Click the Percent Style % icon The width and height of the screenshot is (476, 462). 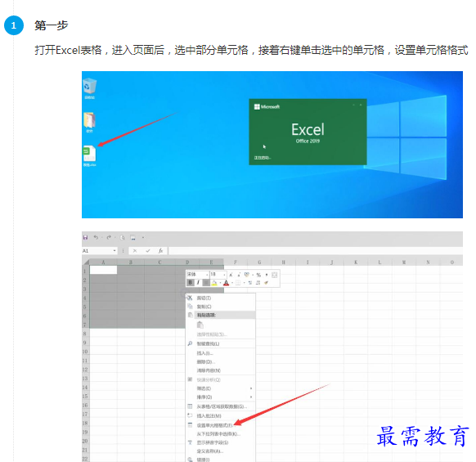pos(258,275)
